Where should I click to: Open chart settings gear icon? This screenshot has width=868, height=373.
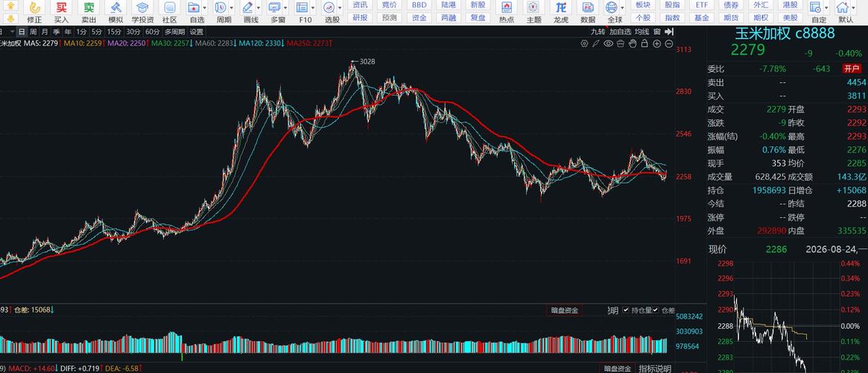tap(584, 44)
